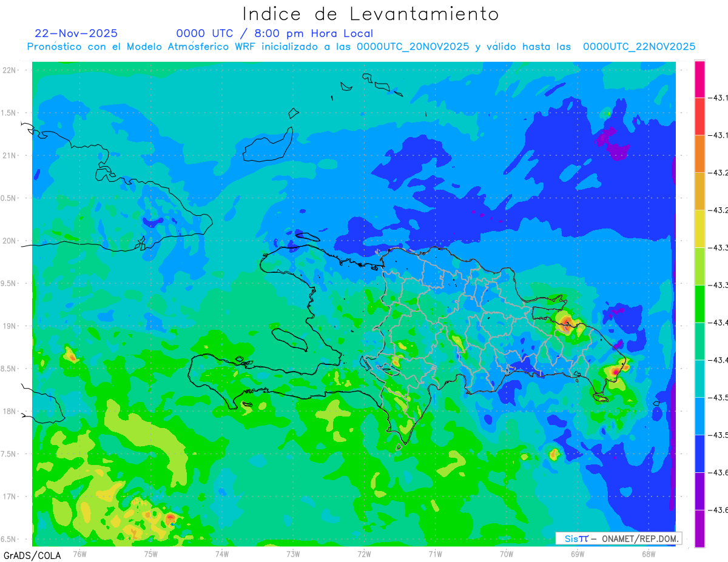Select the bright pure green legend swatch
This screenshot has width=728, height=562.
(x=699, y=304)
